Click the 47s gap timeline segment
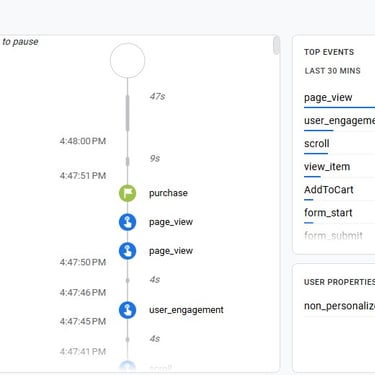Viewport: 375px width, 375px height. click(127, 113)
